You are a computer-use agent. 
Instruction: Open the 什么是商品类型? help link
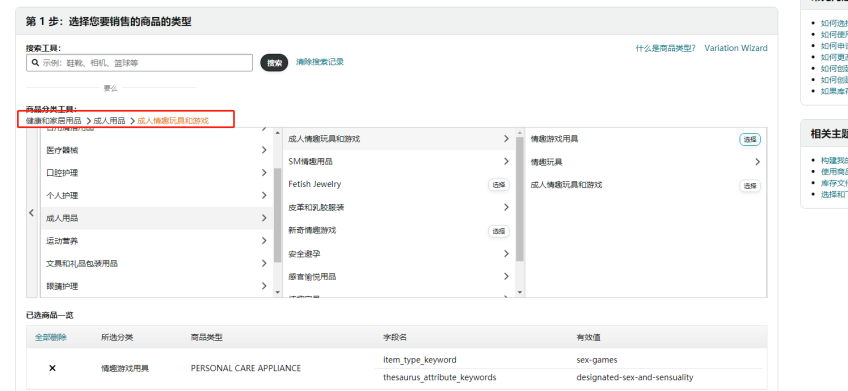[665, 48]
